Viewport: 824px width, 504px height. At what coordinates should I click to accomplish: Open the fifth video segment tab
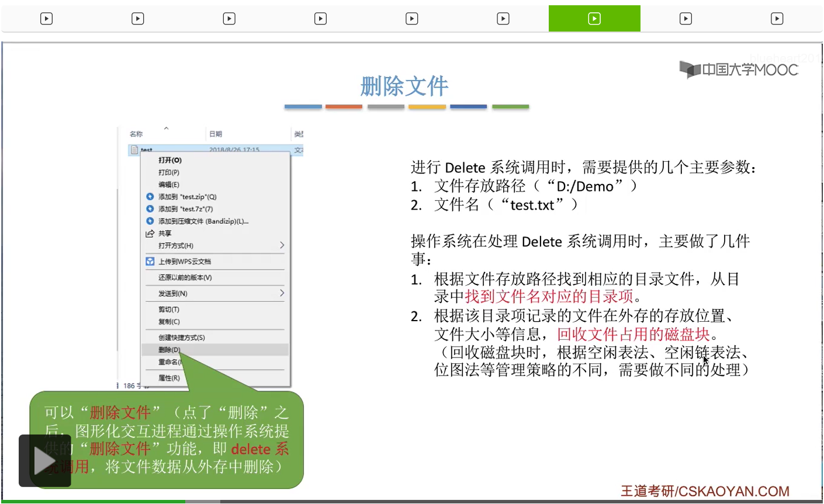pyautogui.click(x=411, y=19)
